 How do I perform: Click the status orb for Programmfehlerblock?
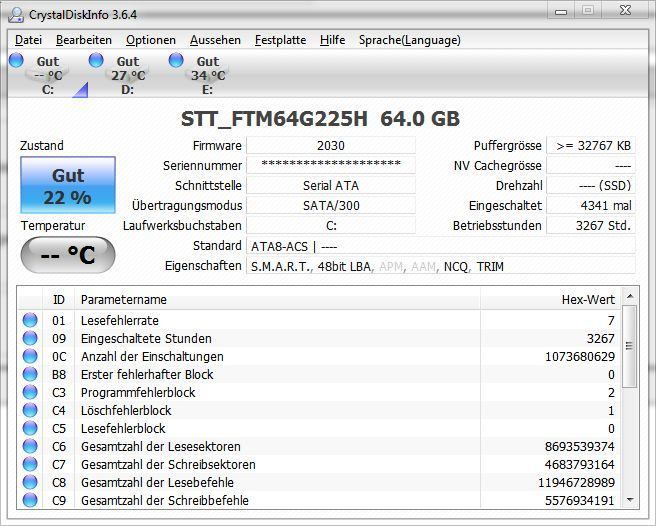coord(30,392)
